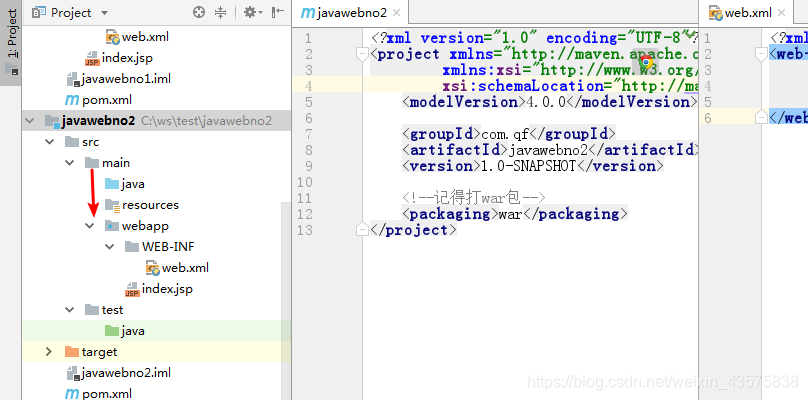Click the artifactId javawebno2 line
Screen dimensions: 808x400
click(x=550, y=150)
